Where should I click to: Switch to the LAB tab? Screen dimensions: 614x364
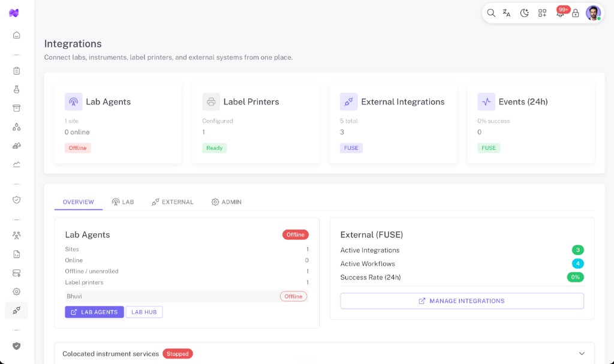tap(123, 202)
